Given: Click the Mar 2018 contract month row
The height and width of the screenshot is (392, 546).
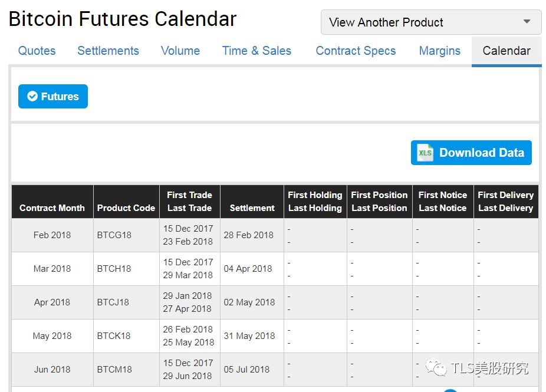Looking at the screenshot, I should [52, 268].
